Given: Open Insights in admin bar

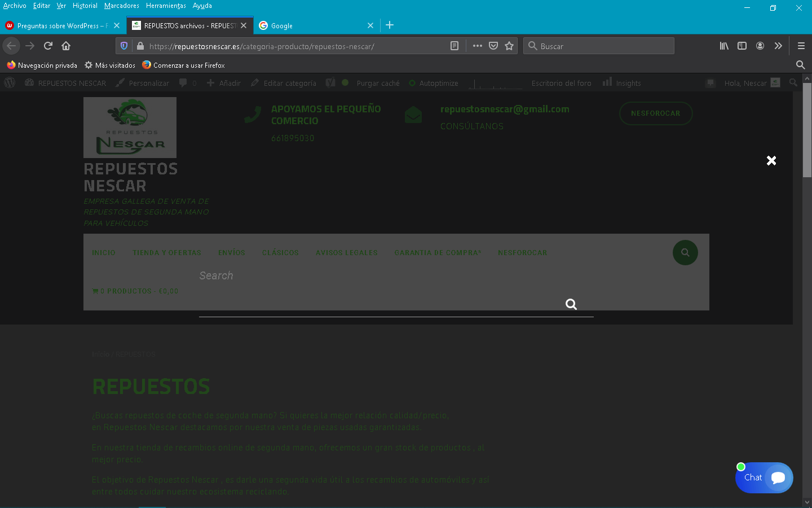Looking at the screenshot, I should (622, 83).
